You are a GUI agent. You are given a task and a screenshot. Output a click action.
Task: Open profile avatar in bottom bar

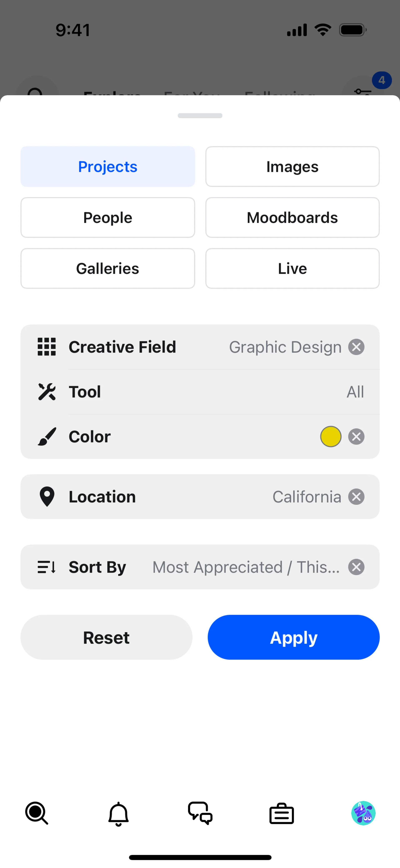pyautogui.click(x=363, y=813)
